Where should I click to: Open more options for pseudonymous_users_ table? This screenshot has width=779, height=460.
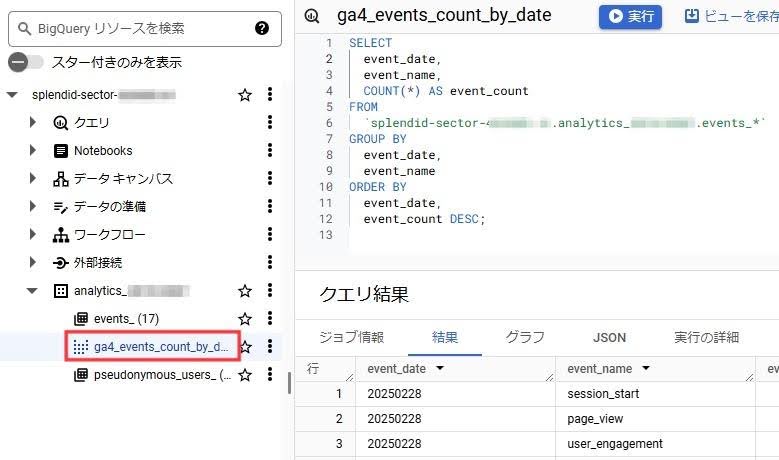270,374
